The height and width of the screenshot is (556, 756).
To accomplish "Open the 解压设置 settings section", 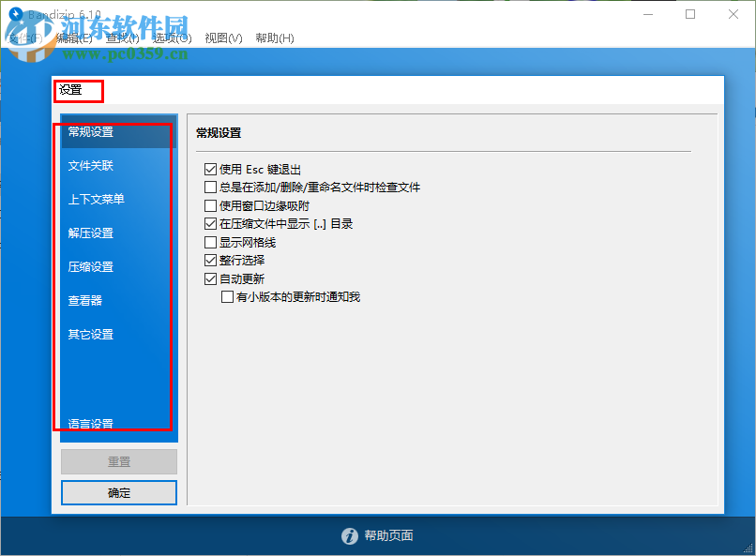I will tap(89, 233).
